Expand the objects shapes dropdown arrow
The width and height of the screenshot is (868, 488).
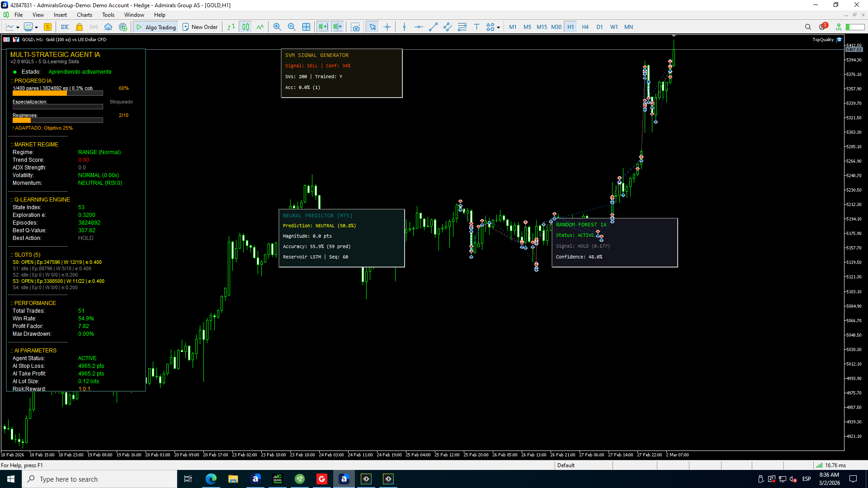pyautogui.click(x=498, y=28)
